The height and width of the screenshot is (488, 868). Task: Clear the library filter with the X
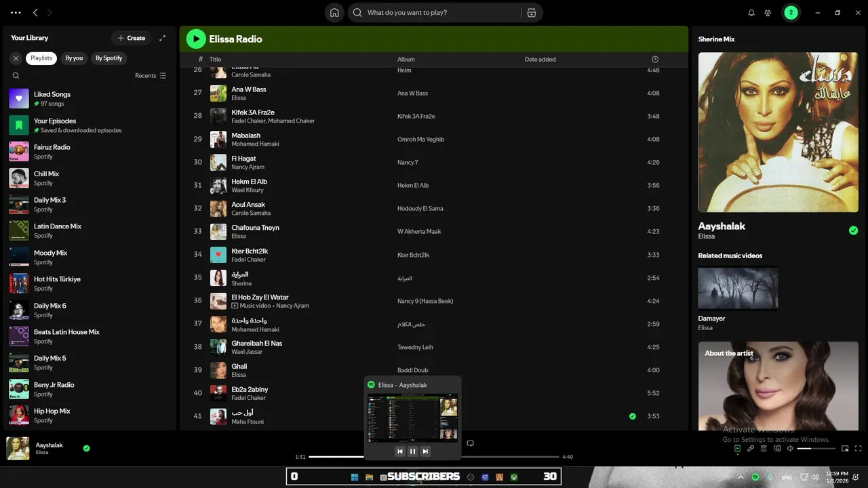coord(16,58)
